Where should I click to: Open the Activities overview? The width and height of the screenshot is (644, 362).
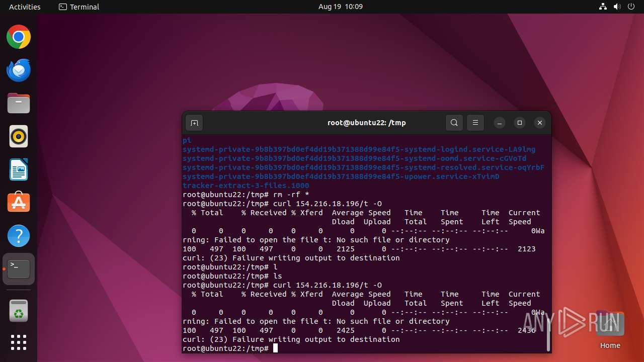click(x=25, y=7)
